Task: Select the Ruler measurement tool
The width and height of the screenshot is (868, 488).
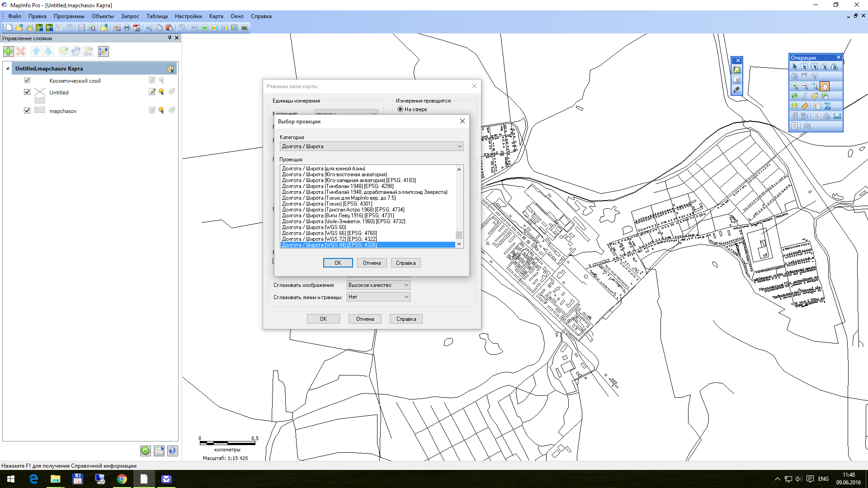Action: click(805, 106)
